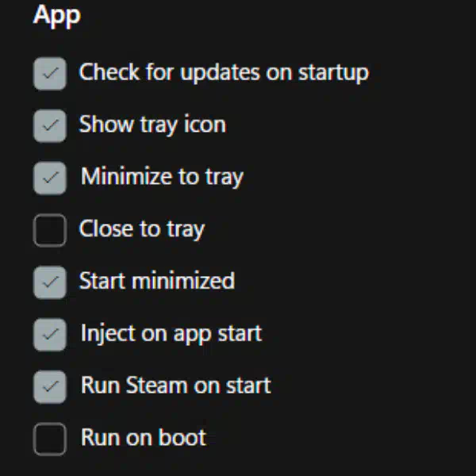This screenshot has height=476, width=476.
Task: Click the checkmark icon beside Run Steam on start
Action: click(x=51, y=386)
